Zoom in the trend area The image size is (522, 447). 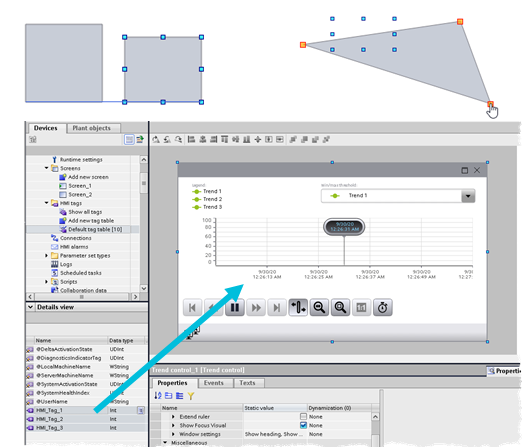[340, 307]
